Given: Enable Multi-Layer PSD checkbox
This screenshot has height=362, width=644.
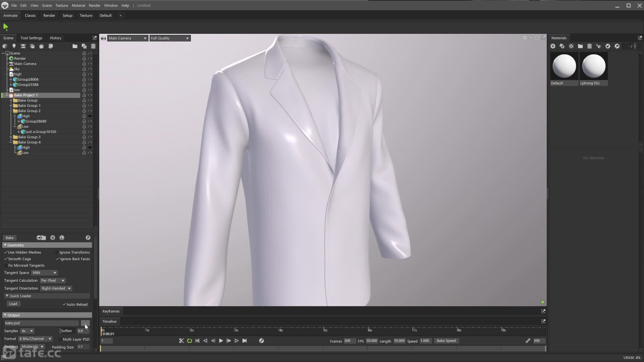Looking at the screenshot, I should point(60,339).
